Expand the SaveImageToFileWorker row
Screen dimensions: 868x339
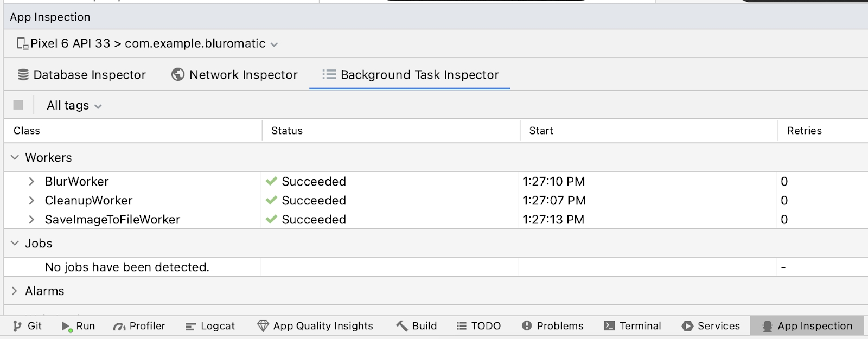pos(31,219)
